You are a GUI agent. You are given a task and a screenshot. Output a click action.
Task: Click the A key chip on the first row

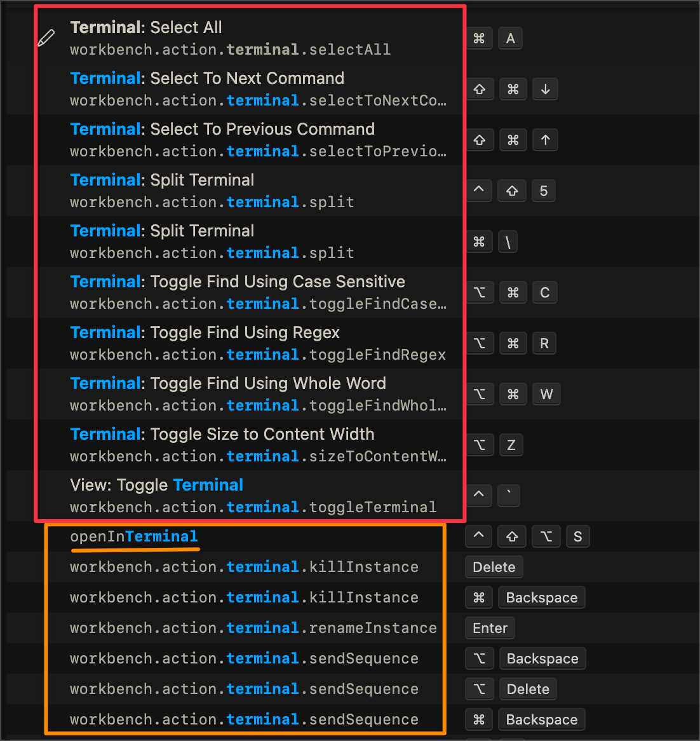click(510, 38)
